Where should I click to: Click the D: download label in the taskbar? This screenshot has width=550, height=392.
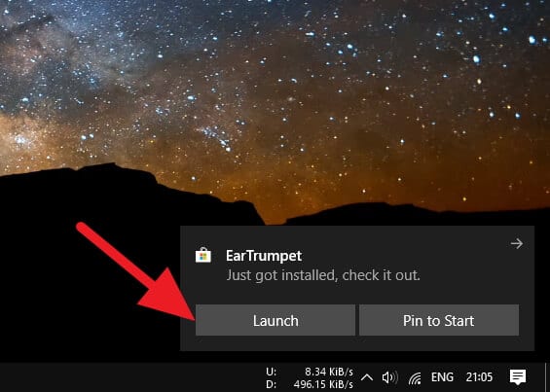(x=272, y=384)
